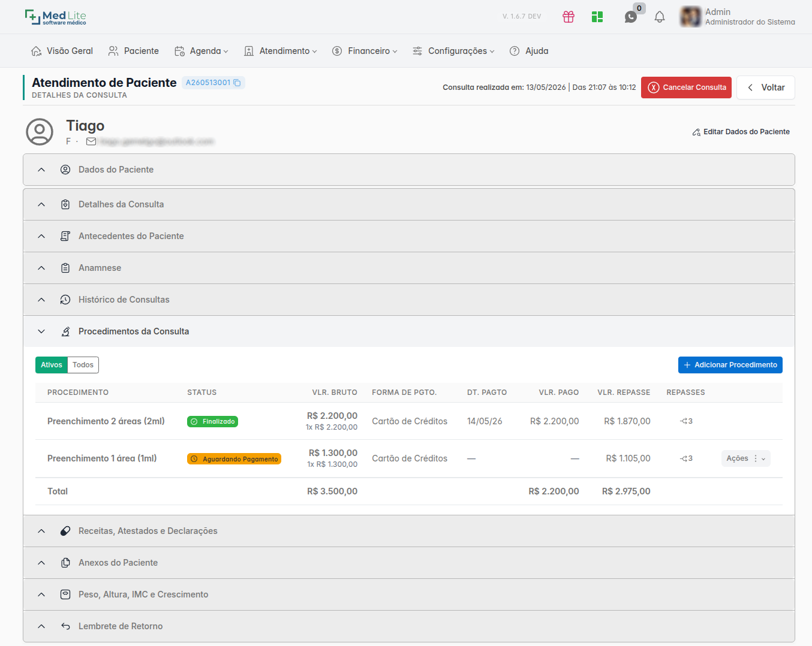Click the Histórico de Consultas clock icon
This screenshot has width=812, height=646.
point(65,300)
